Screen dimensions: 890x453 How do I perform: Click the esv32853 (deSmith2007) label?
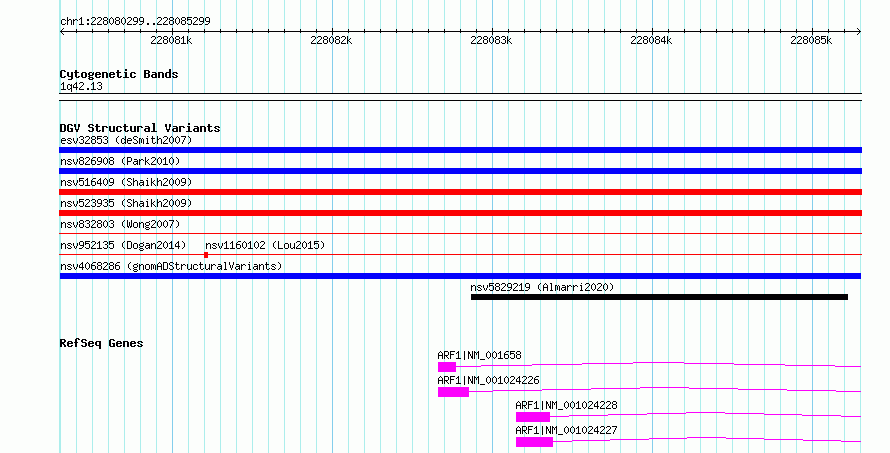126,140
